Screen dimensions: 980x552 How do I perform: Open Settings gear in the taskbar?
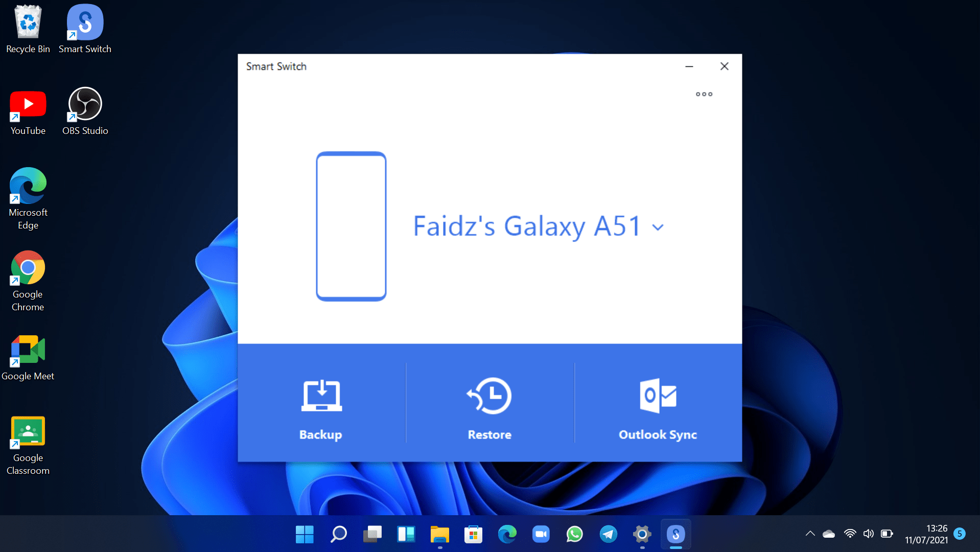pos(642,535)
